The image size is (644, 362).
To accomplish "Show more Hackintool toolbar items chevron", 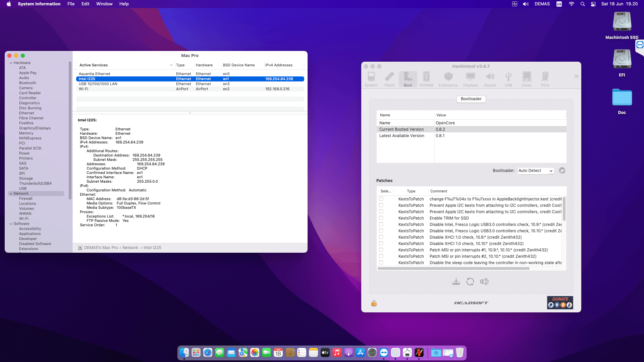I will [x=576, y=76].
